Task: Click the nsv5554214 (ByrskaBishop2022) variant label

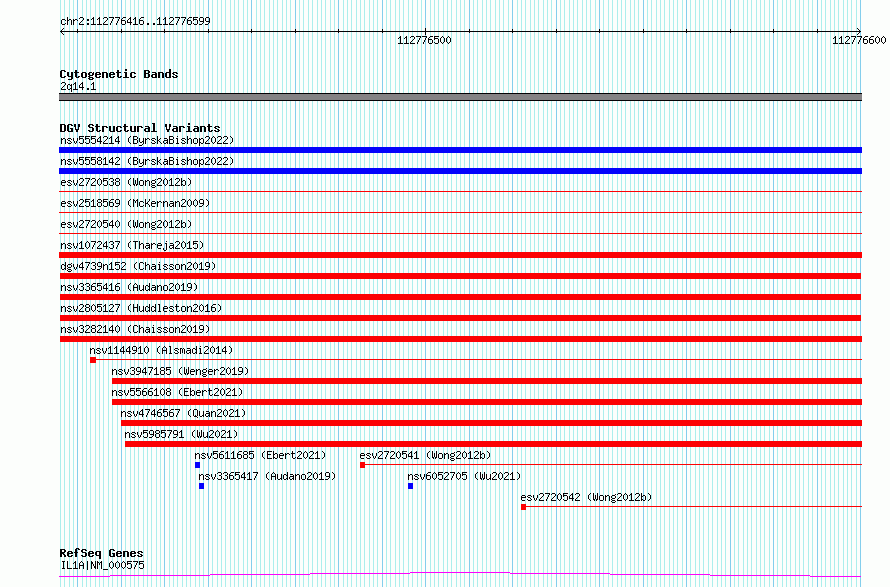Action: point(147,140)
